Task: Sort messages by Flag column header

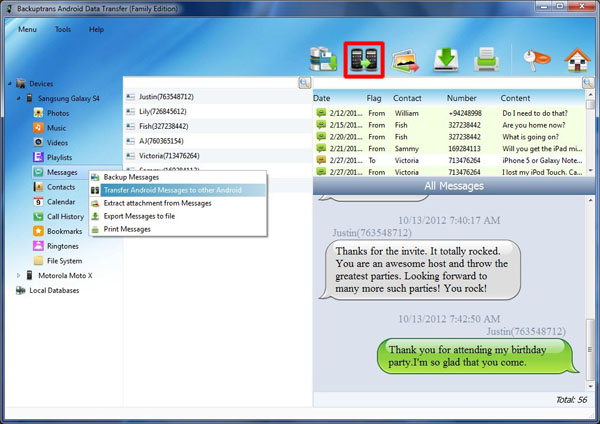Action: 374,98
